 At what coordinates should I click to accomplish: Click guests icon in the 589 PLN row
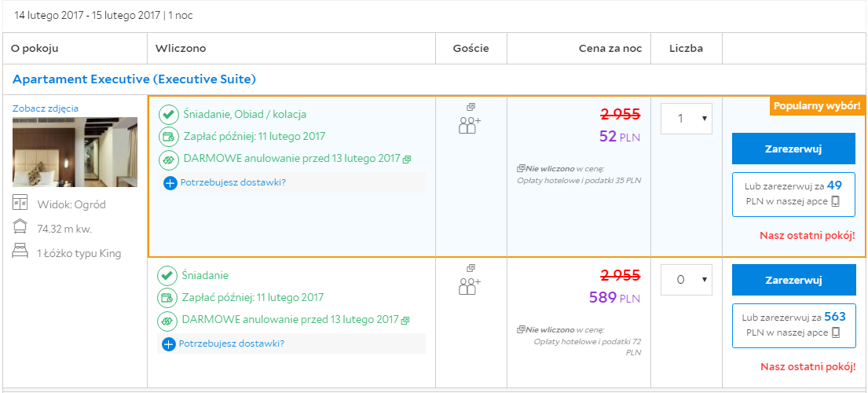[470, 286]
